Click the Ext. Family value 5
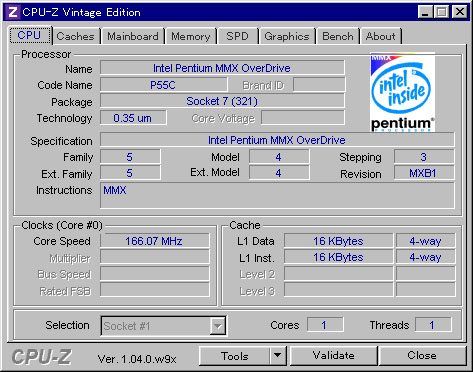Screen dimensions: 473x372 point(130,173)
